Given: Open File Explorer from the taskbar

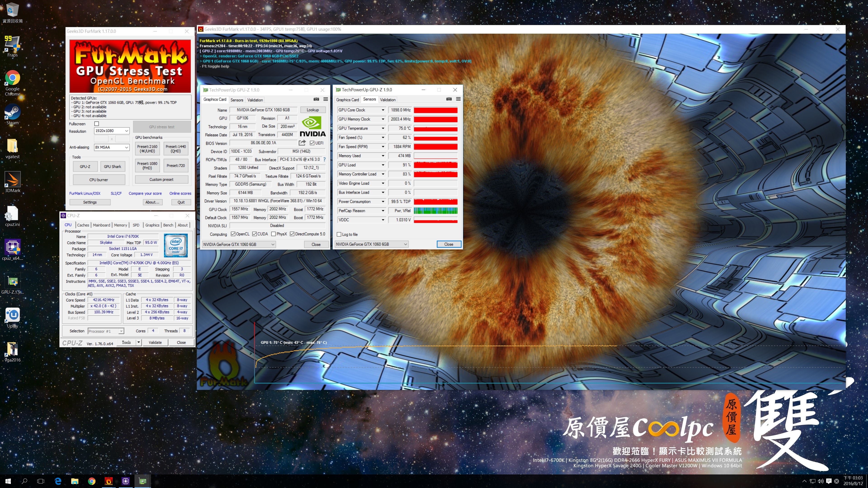Looking at the screenshot, I should coord(74,481).
